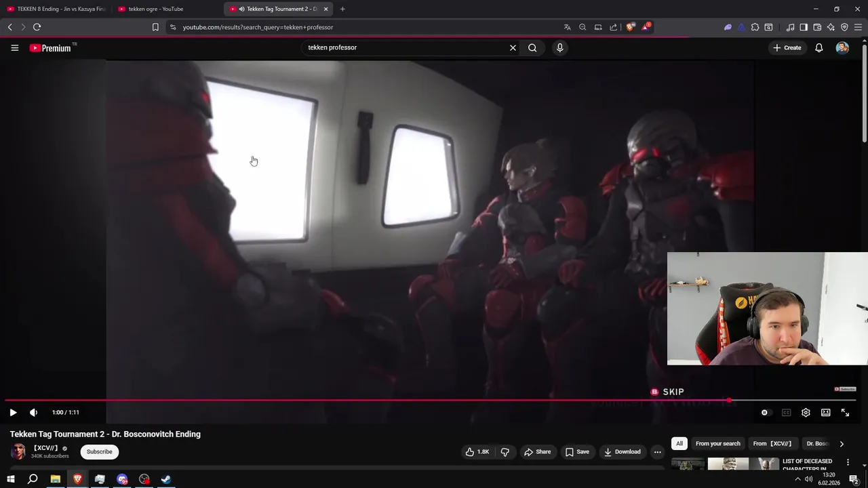Clear the search box with X
868x488 pixels.
(513, 47)
